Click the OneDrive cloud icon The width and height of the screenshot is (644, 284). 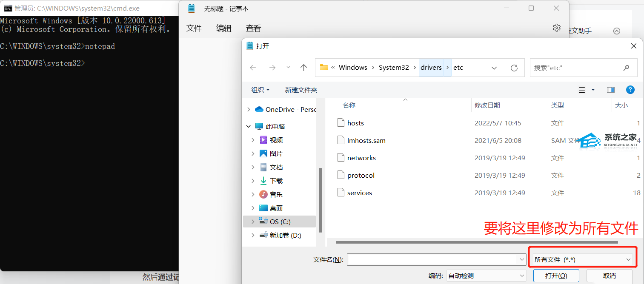tap(259, 109)
